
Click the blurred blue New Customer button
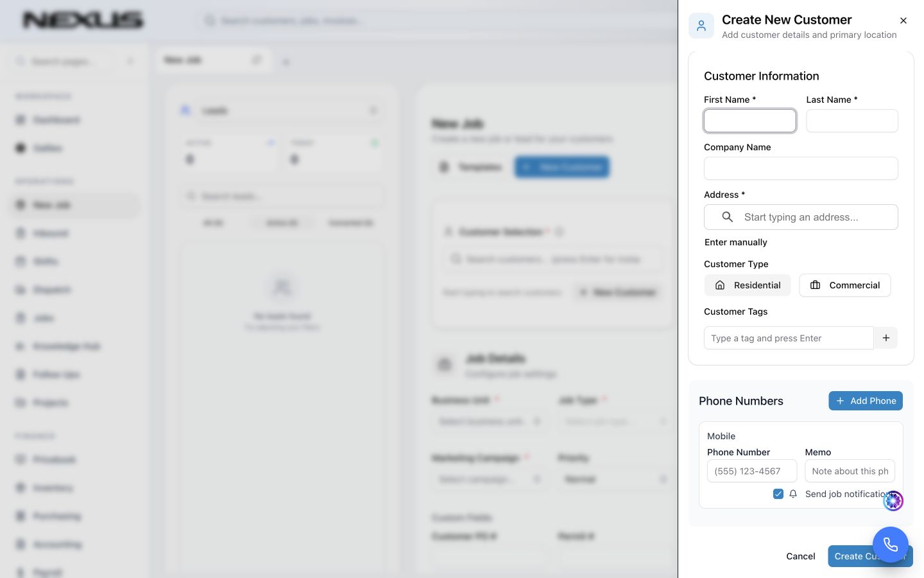[x=562, y=167]
